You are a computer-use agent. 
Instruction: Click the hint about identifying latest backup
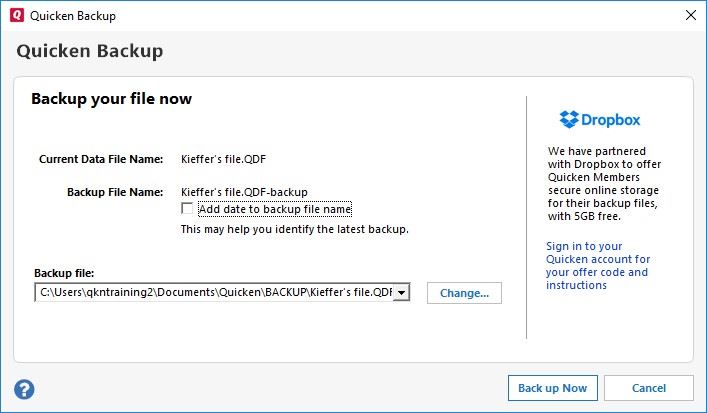coord(294,229)
